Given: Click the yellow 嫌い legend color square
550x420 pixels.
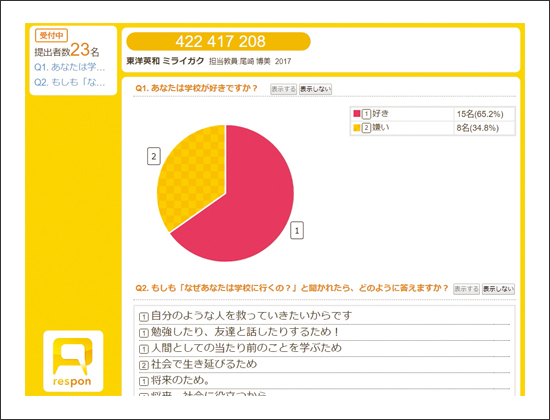Looking at the screenshot, I should (357, 128).
